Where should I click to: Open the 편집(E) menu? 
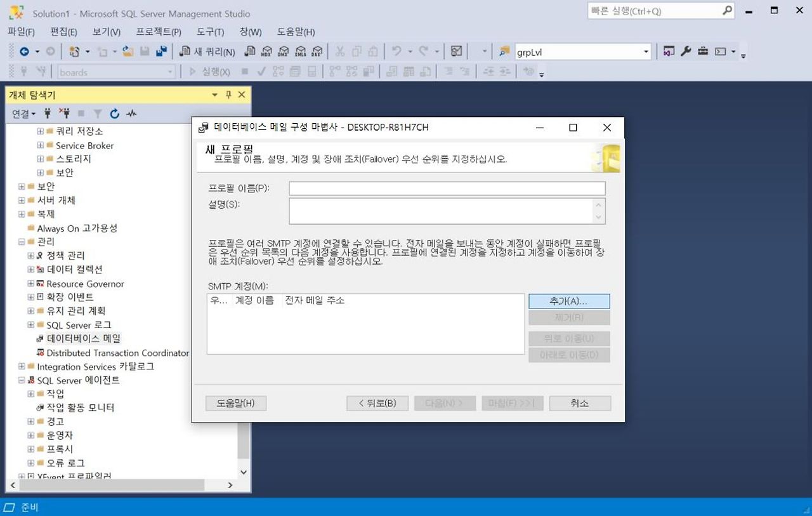pyautogui.click(x=63, y=32)
